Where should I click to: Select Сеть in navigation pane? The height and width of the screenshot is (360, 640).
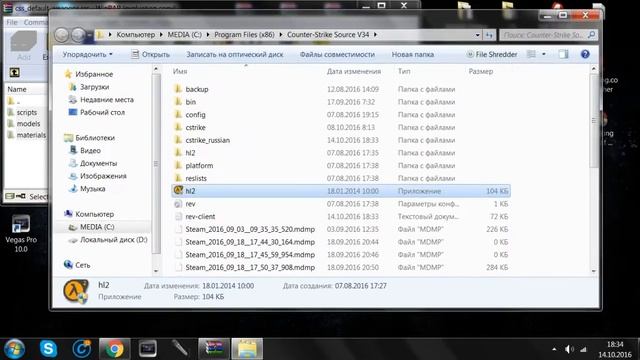[x=82, y=265]
